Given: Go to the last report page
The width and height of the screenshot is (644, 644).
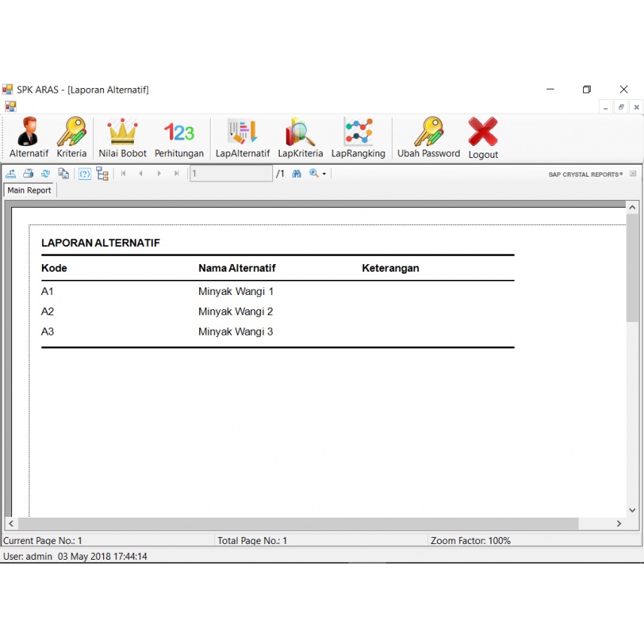Looking at the screenshot, I should point(177,173).
